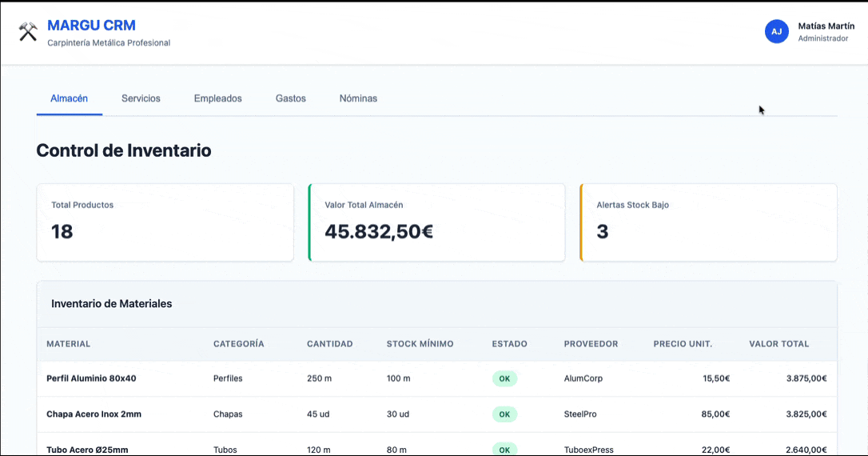Screen dimensions: 868x456
Task: Select the Matías Martín user name
Action: [826, 26]
